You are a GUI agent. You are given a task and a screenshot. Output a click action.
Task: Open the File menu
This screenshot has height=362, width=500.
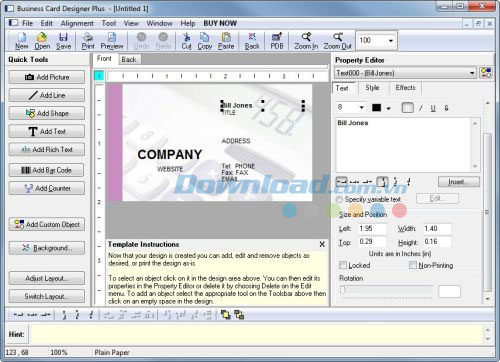coord(27,23)
